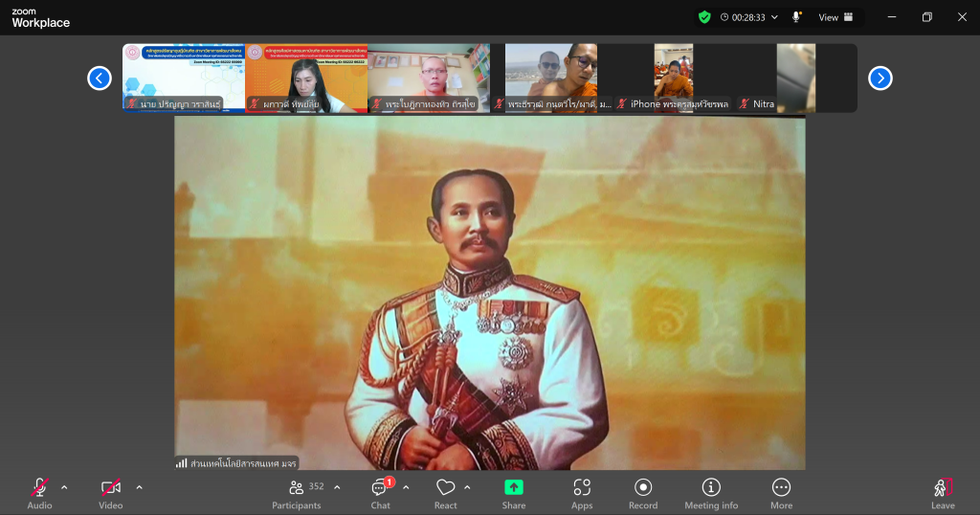
Task: Show previous participants with left arrow
Action: 100,78
